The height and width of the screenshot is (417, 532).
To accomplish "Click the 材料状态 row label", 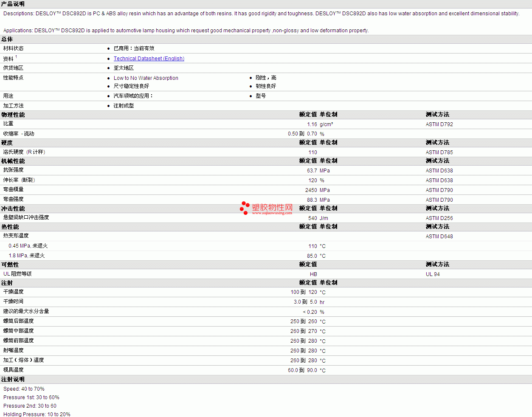I will click(14, 48).
